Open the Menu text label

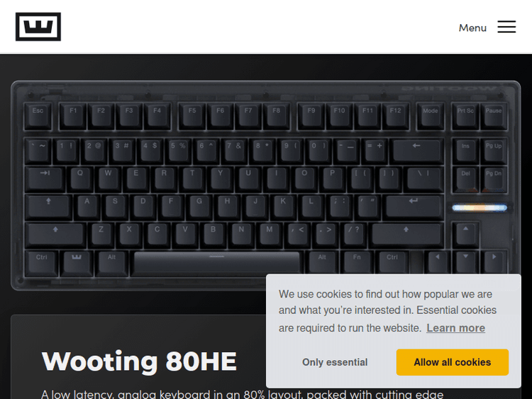[472, 28]
